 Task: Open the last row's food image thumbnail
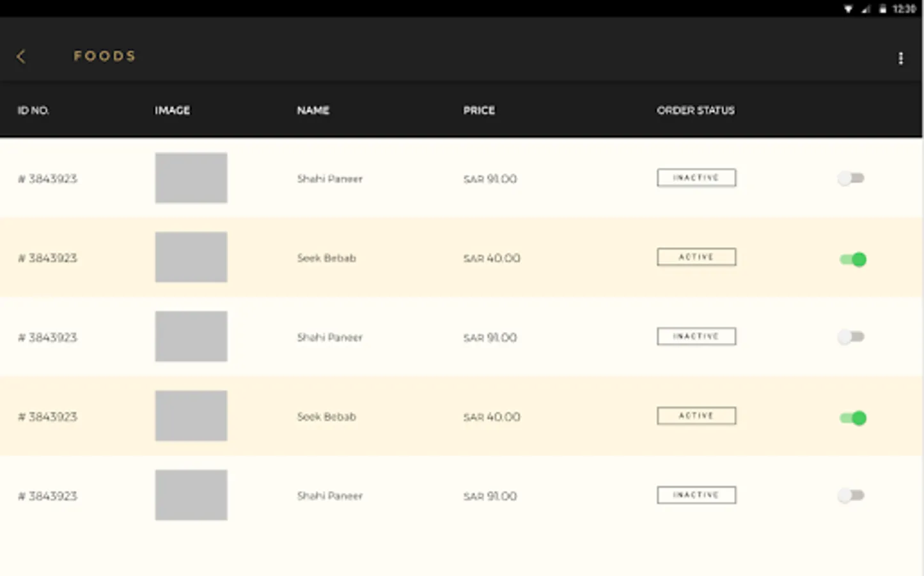point(191,495)
